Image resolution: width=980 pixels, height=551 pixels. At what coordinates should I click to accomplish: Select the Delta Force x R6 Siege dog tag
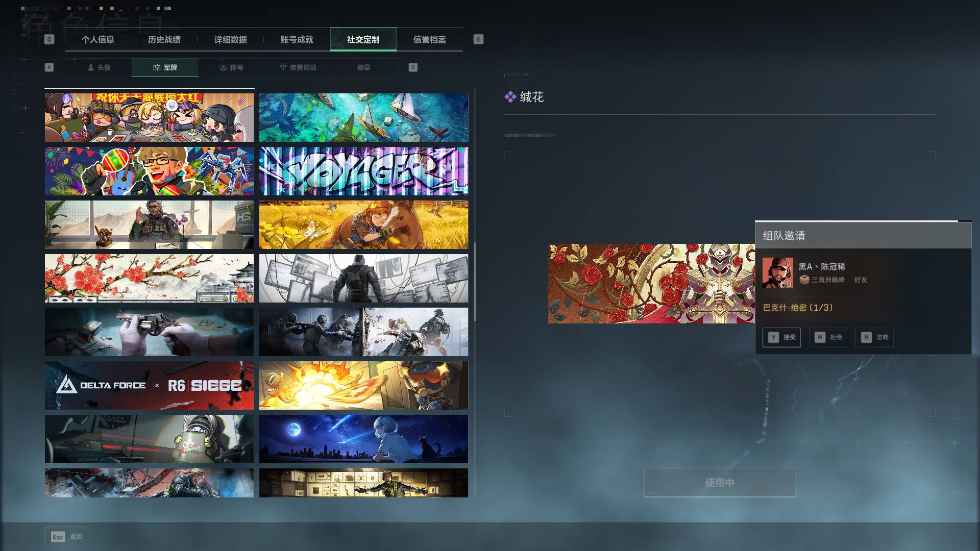click(x=149, y=385)
